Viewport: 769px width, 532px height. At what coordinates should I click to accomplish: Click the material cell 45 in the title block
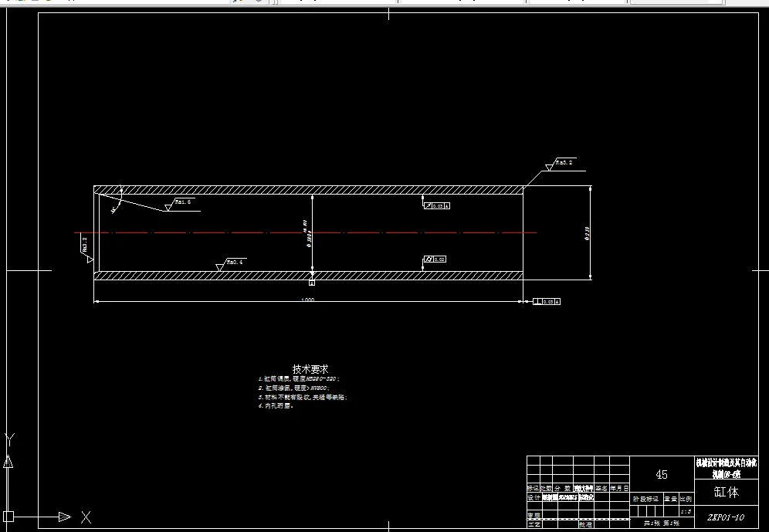[662, 474]
